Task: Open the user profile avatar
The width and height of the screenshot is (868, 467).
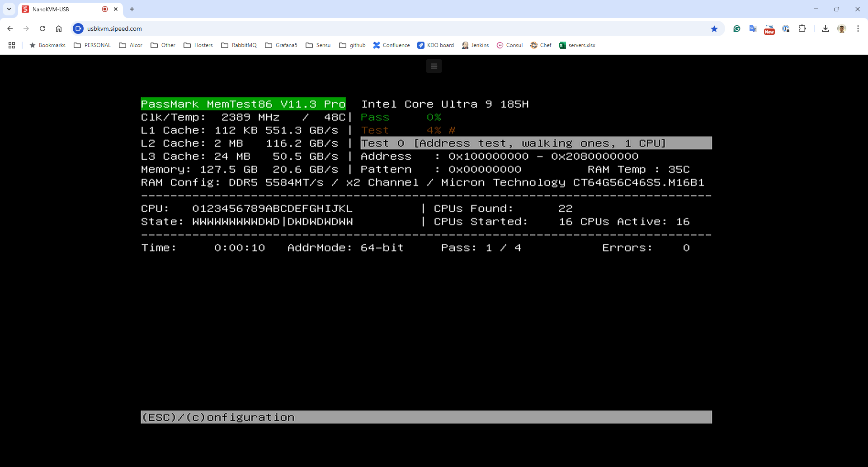Action: pyautogui.click(x=842, y=29)
